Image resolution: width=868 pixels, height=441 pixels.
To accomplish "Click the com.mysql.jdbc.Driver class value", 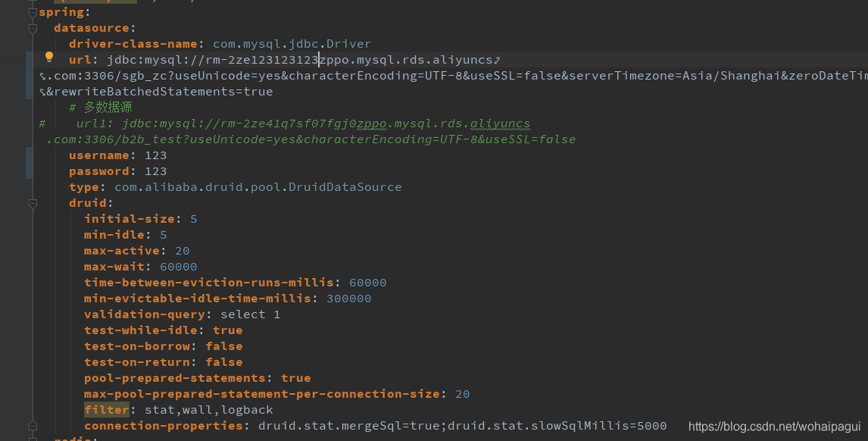I will tap(292, 44).
